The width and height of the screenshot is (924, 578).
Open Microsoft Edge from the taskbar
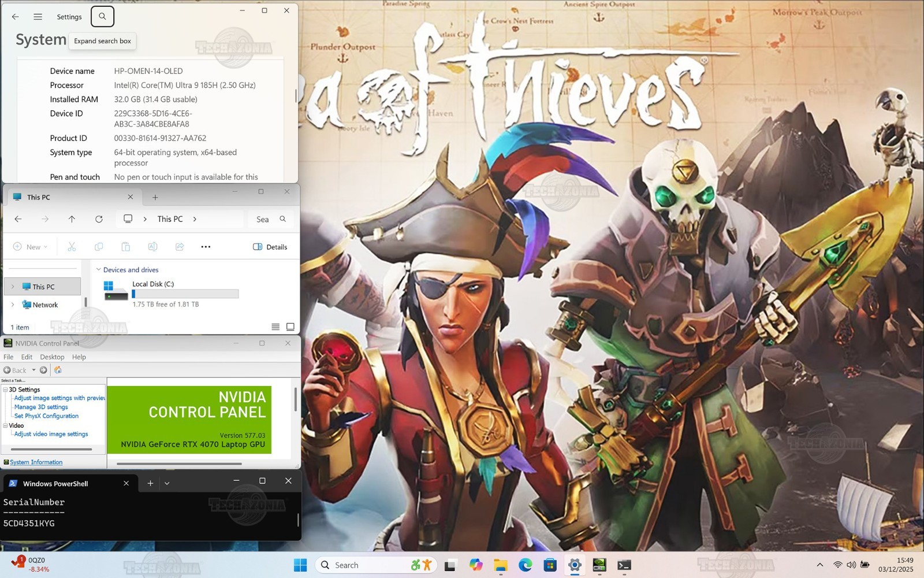coord(525,565)
